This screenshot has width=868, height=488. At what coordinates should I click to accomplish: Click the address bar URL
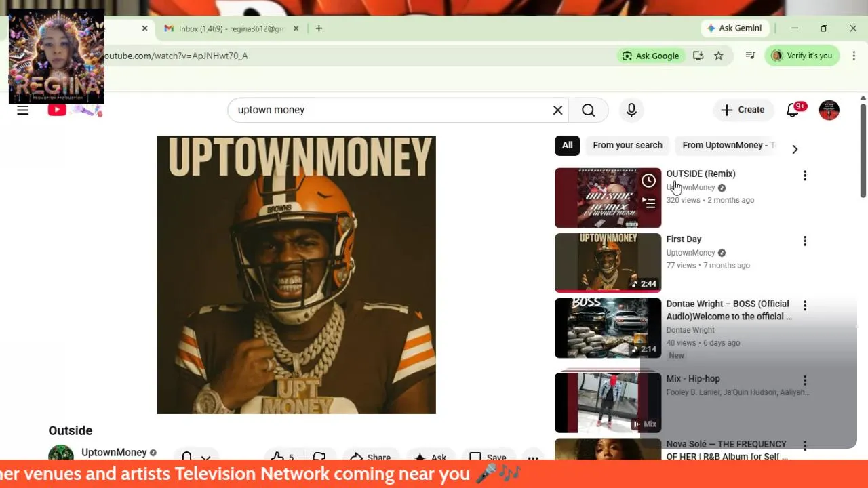[176, 56]
